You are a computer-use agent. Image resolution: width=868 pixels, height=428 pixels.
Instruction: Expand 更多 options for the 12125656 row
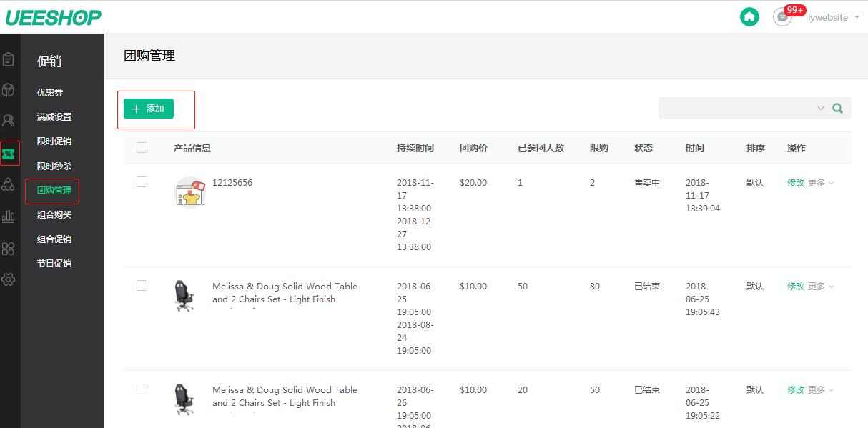(x=821, y=183)
